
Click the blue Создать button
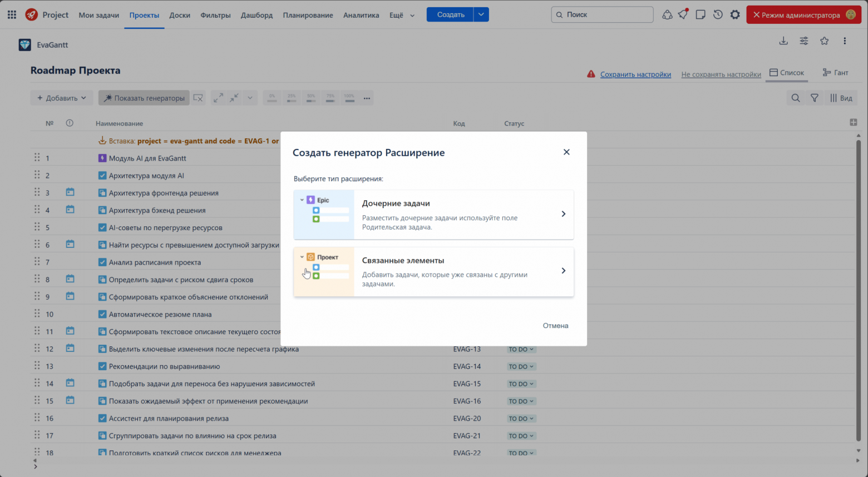tap(450, 14)
